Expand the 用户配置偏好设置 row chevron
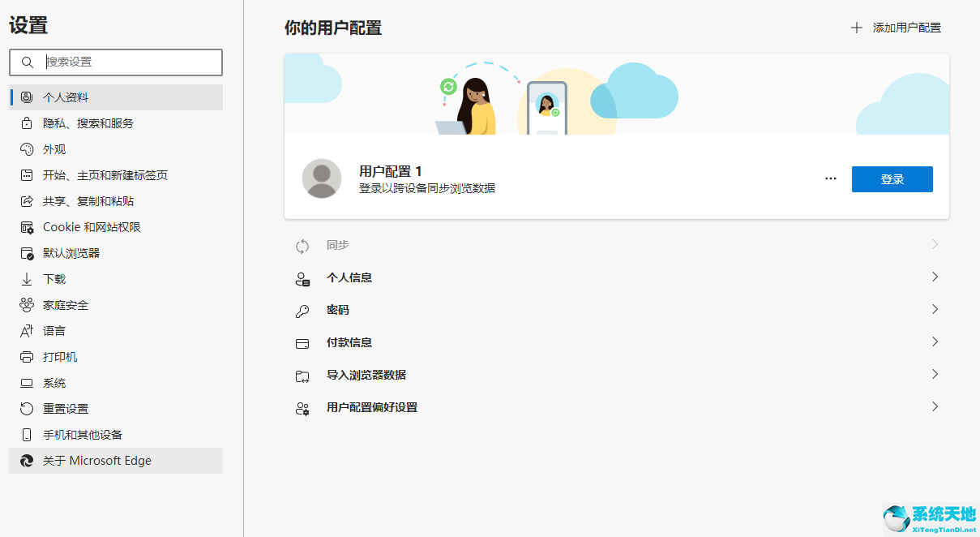Viewport: 980px width, 537px height. point(934,407)
